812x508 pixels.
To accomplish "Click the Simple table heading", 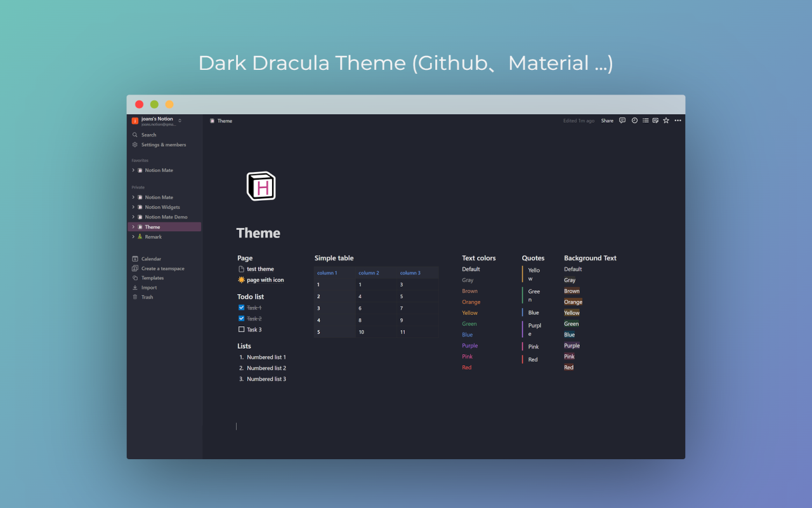I will (x=334, y=258).
